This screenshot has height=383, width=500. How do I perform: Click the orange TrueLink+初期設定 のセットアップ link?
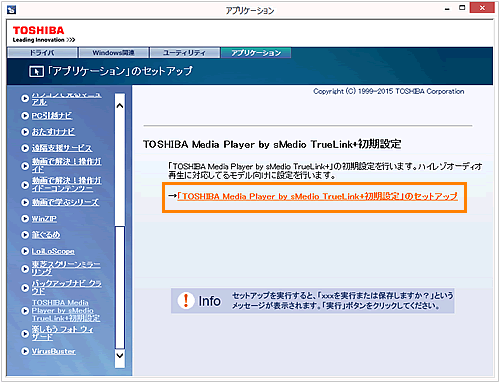[x=317, y=196]
